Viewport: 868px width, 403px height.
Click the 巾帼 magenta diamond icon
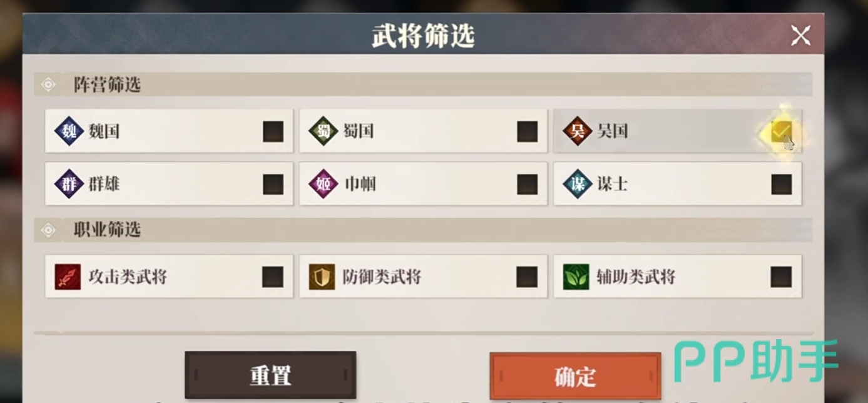pyautogui.click(x=324, y=184)
